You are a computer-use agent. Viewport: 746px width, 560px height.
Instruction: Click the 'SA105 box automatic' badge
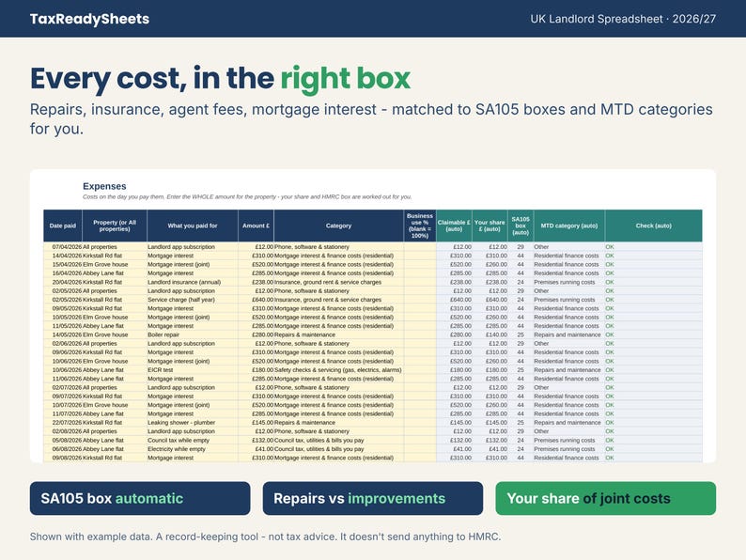click(140, 498)
